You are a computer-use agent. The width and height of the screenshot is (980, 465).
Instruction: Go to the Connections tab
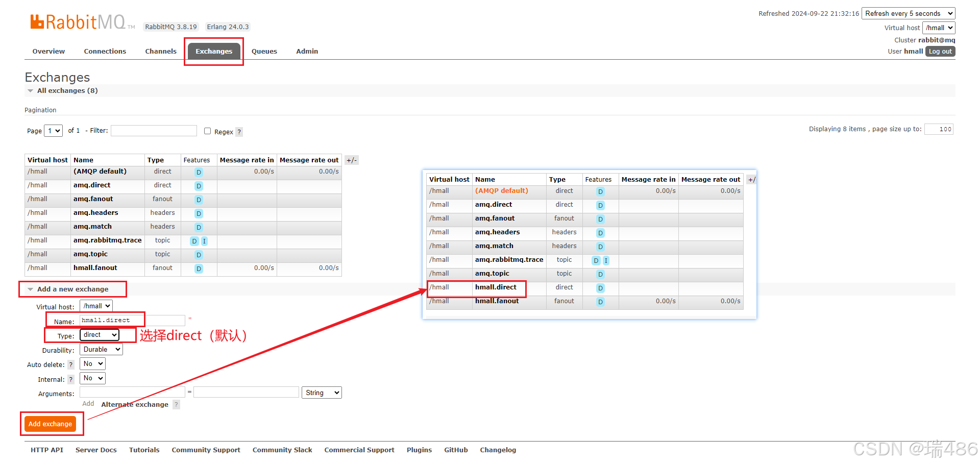pyautogui.click(x=105, y=52)
